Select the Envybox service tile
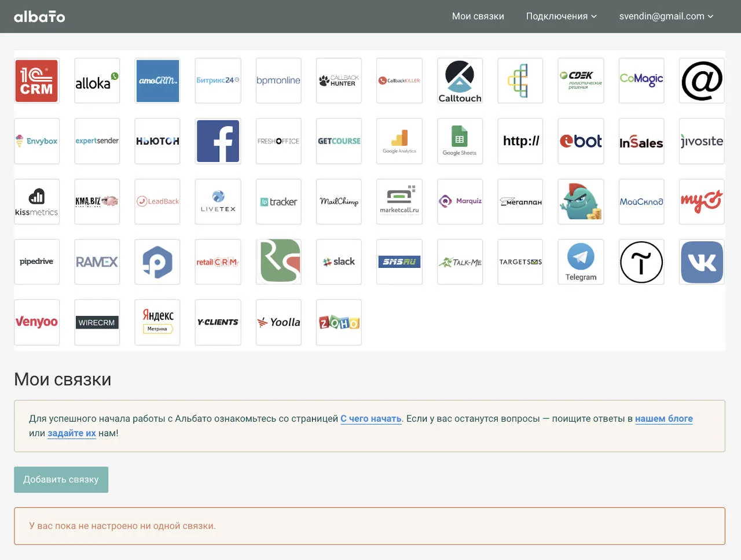The width and height of the screenshot is (741, 560). (x=36, y=141)
